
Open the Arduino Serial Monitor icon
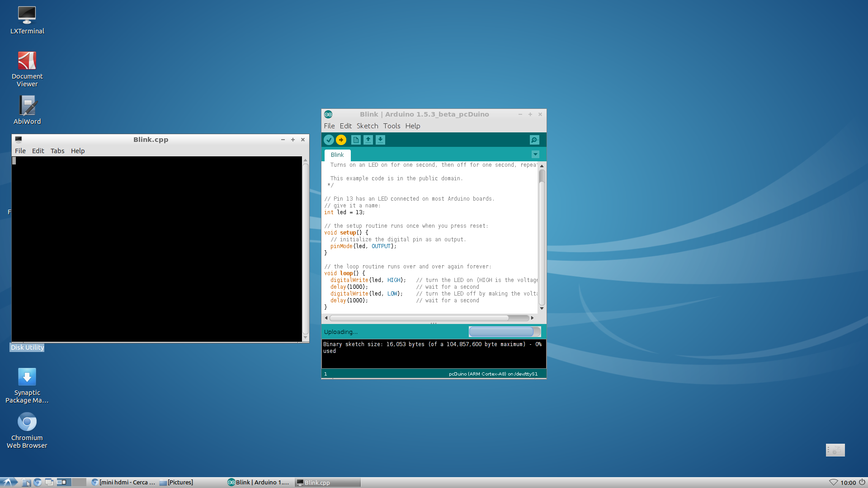tap(534, 140)
